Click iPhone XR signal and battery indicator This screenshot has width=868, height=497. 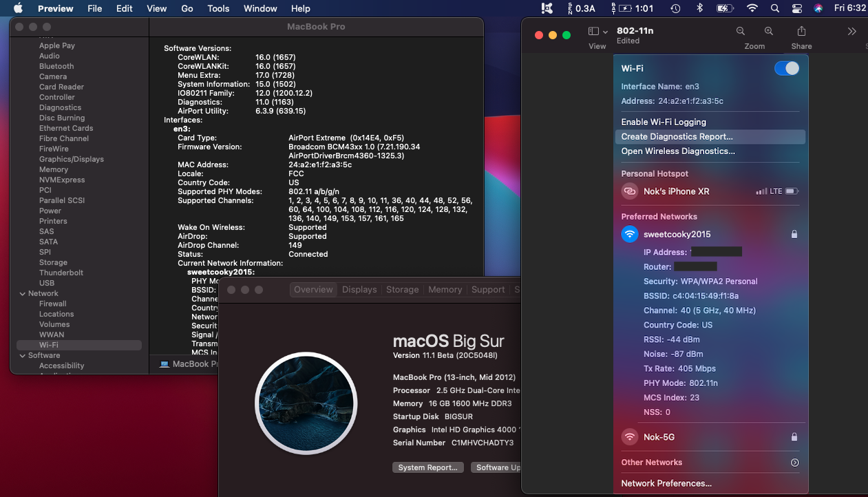777,191
